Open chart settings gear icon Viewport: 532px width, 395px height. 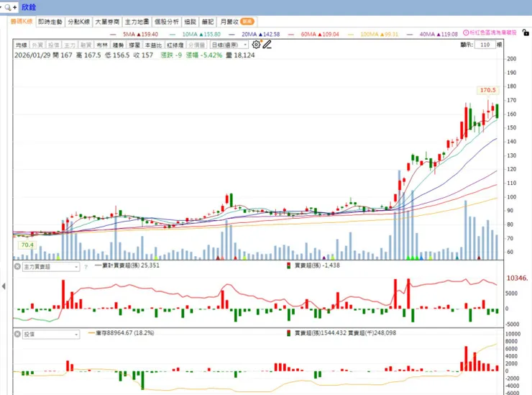pyautogui.click(x=256, y=45)
